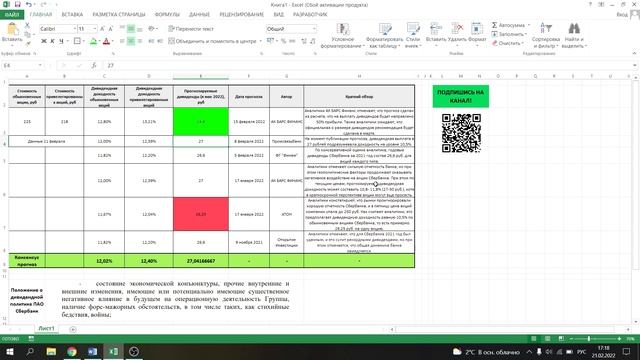Decrease indent of cell content
The width and height of the screenshot is (640, 360).
point(151,41)
